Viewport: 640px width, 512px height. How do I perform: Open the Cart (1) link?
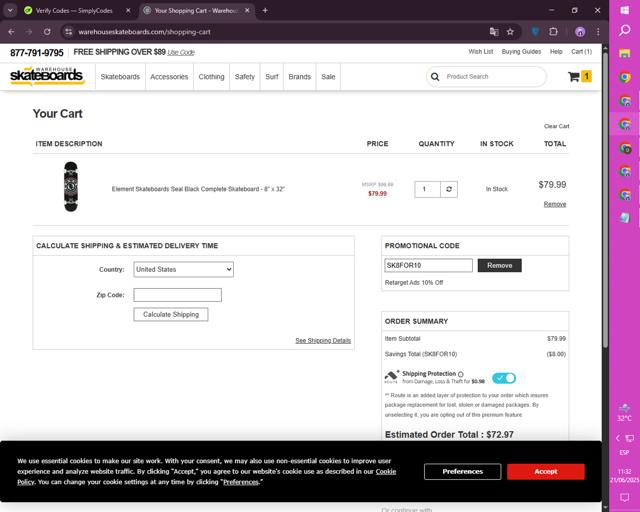coord(581,52)
